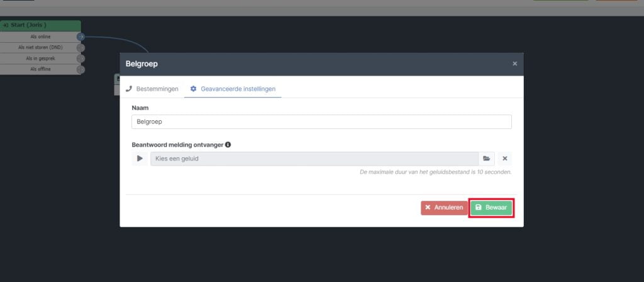Close the Belgroep dialog with the X

point(514,64)
